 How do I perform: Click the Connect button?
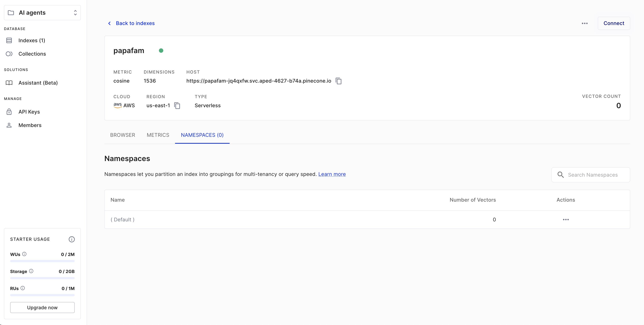[614, 23]
